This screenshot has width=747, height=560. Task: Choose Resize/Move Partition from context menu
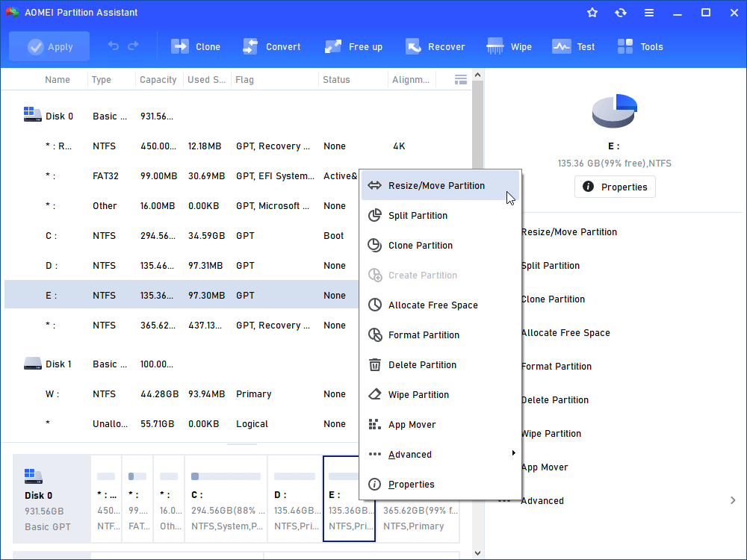(440, 186)
